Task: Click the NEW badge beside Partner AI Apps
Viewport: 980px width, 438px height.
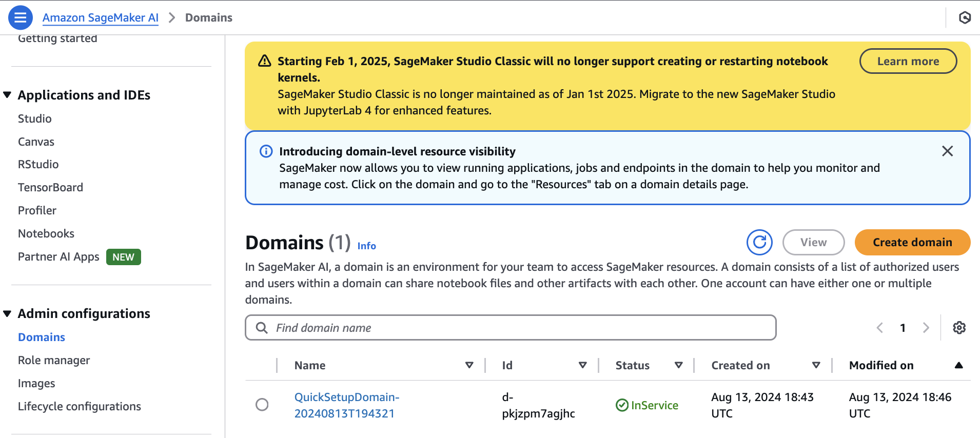Action: pyautogui.click(x=123, y=257)
